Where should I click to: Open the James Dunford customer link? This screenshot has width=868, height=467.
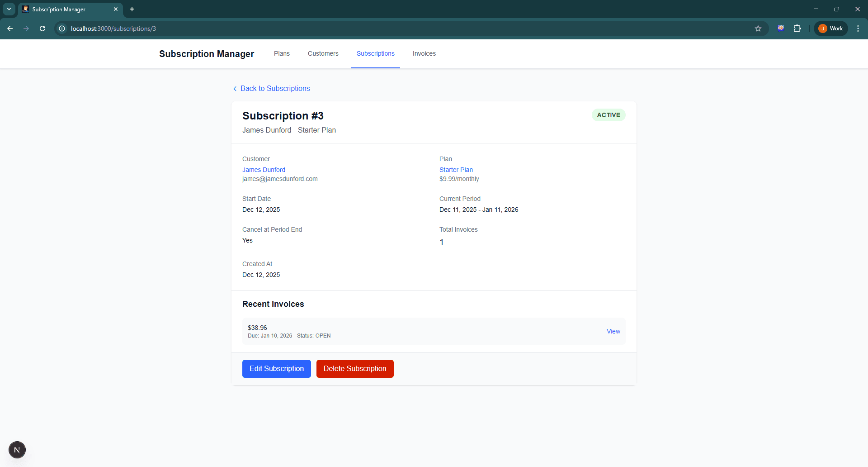[264, 170]
